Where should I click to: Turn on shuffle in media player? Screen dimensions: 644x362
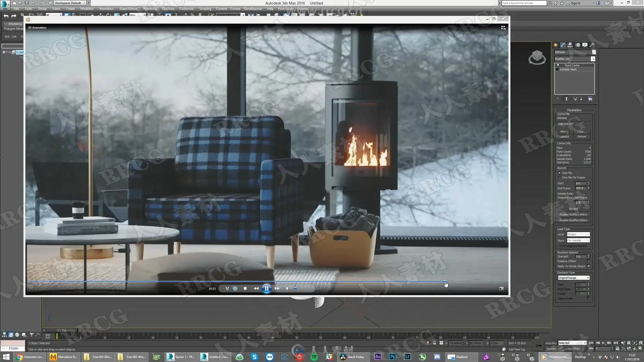(x=227, y=289)
